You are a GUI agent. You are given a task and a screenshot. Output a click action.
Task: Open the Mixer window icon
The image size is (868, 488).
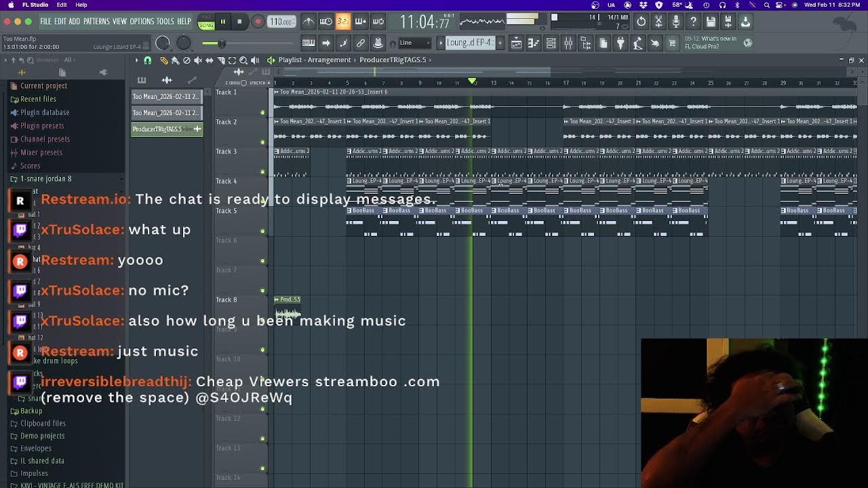tap(568, 43)
